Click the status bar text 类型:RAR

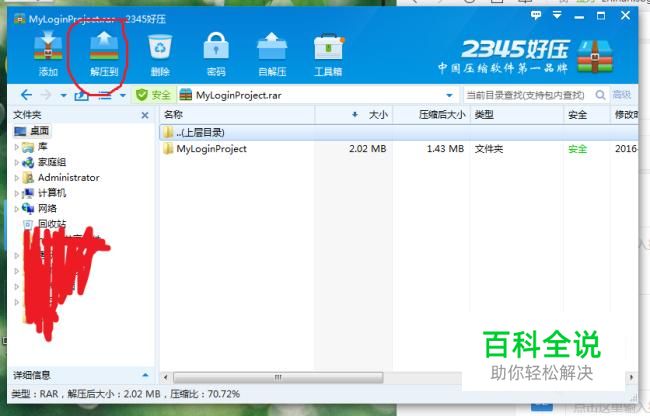point(34,394)
